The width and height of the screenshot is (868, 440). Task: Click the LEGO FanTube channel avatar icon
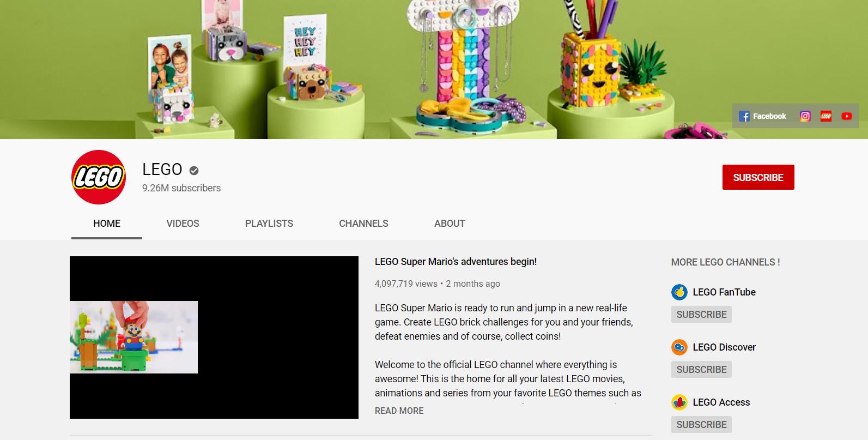tap(679, 292)
